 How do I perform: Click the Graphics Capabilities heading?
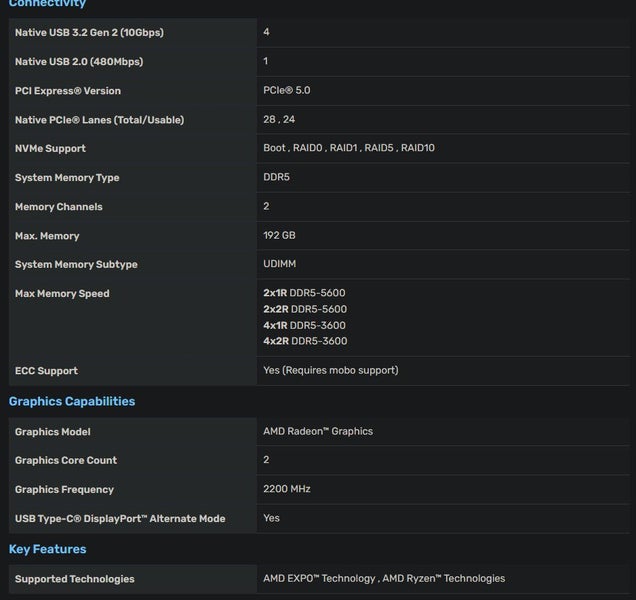72,401
